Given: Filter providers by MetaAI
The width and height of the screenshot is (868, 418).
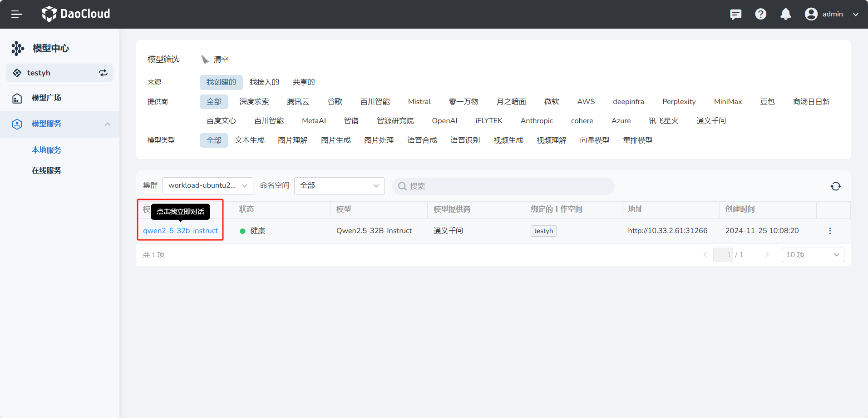Looking at the screenshot, I should coord(314,121).
